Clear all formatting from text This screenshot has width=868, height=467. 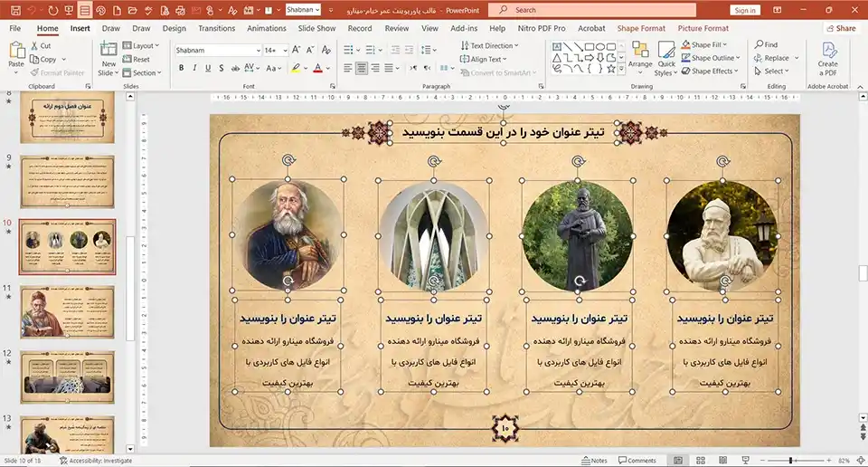(x=326, y=50)
